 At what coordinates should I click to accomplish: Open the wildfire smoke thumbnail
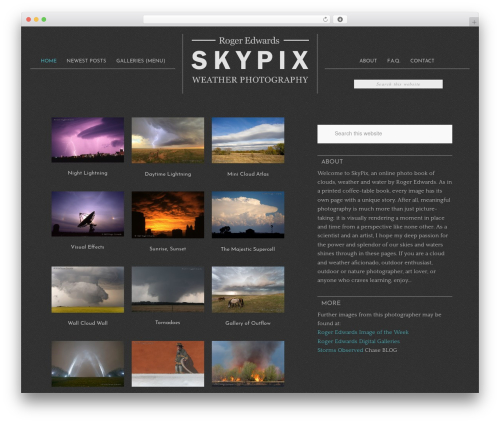tap(248, 364)
